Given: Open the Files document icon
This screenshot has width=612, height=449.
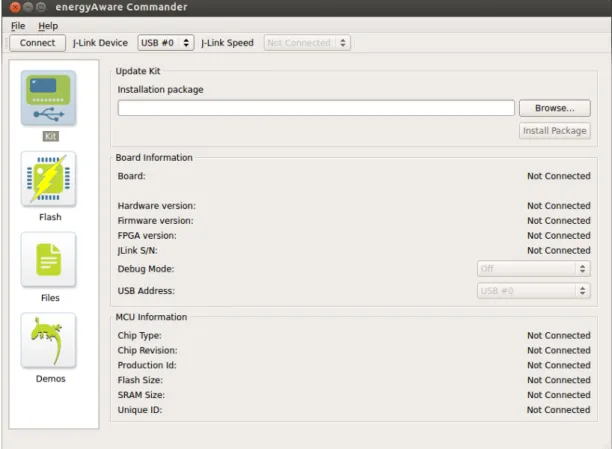Looking at the screenshot, I should (48, 260).
